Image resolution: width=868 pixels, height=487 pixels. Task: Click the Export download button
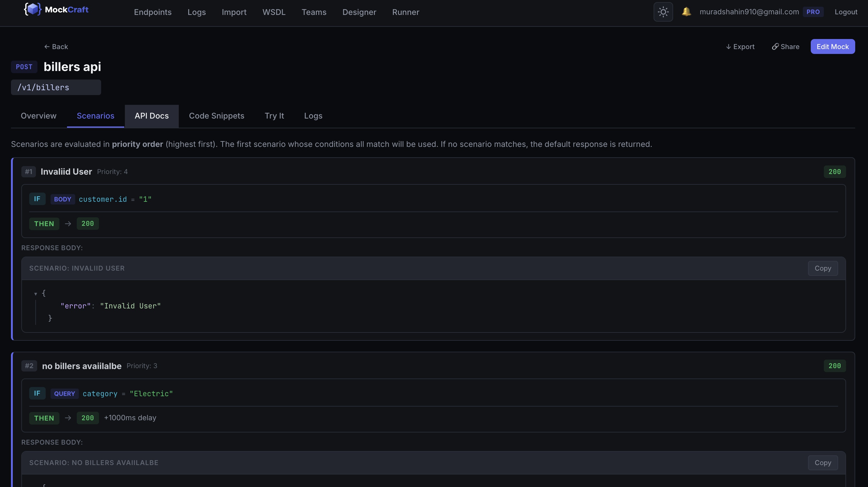pos(740,47)
